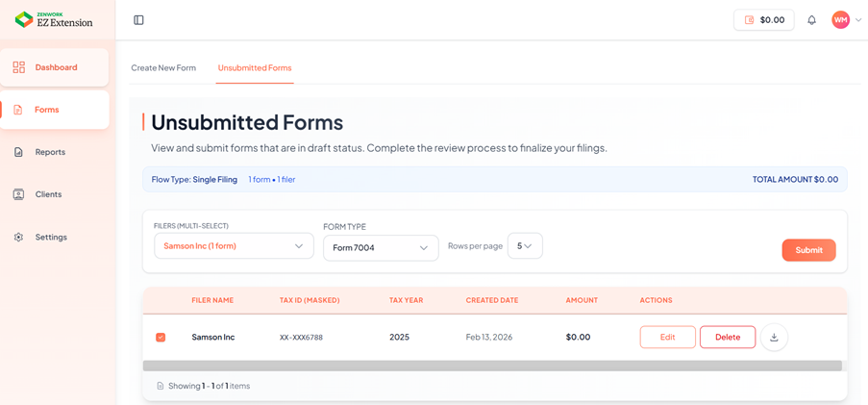Image resolution: width=868 pixels, height=405 pixels.
Task: Click the Dashboard grid icon
Action: (19, 67)
